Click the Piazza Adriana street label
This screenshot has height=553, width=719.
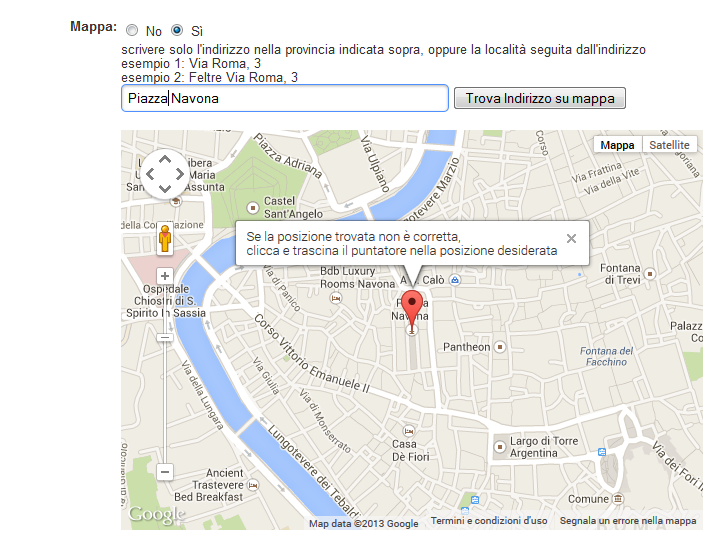[288, 155]
